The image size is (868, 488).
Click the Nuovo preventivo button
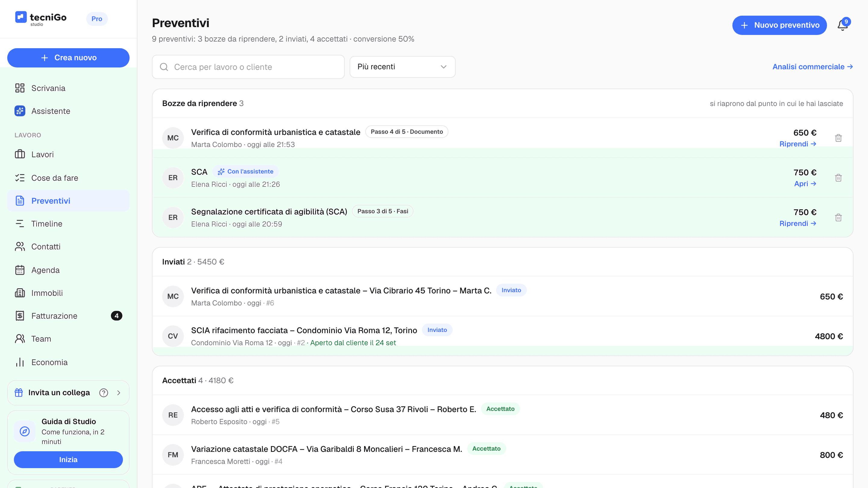[779, 25]
